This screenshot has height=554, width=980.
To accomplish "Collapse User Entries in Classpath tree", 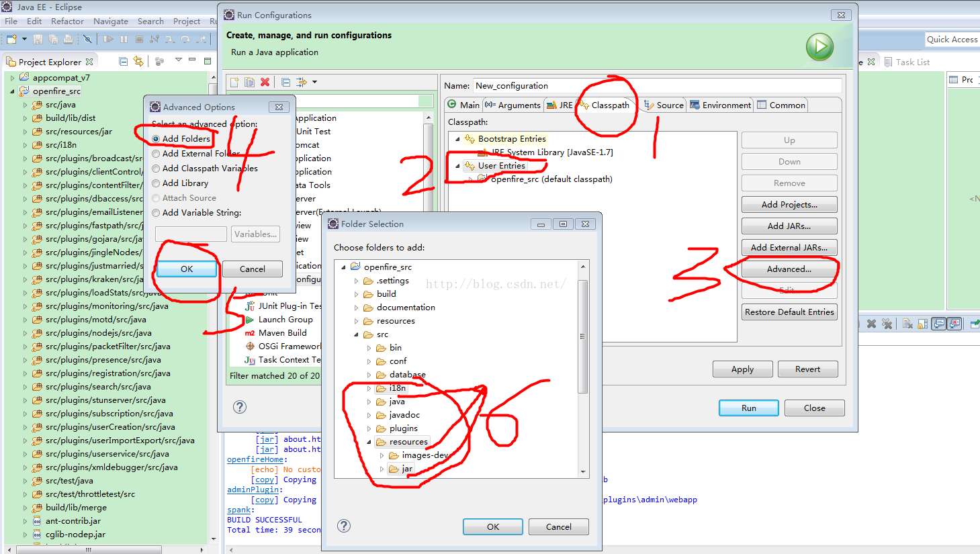I will pyautogui.click(x=457, y=166).
